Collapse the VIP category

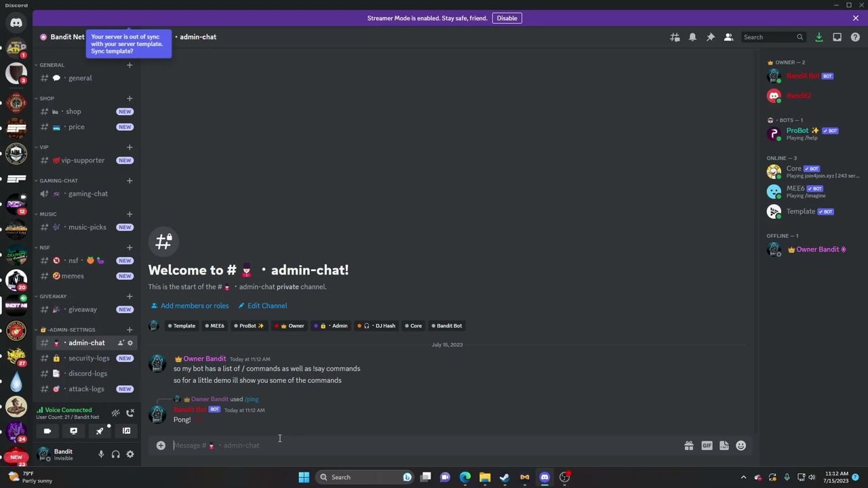point(44,147)
